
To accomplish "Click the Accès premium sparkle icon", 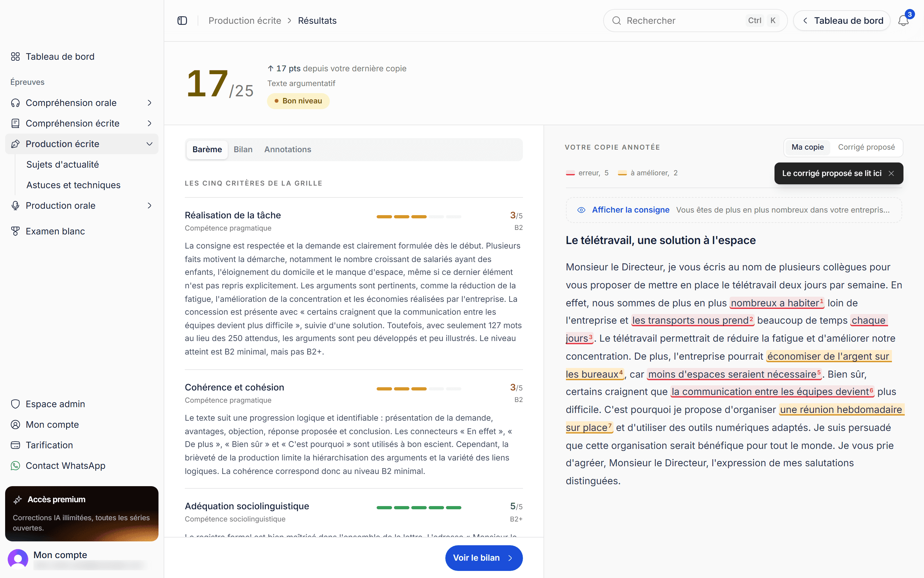I will [18, 500].
